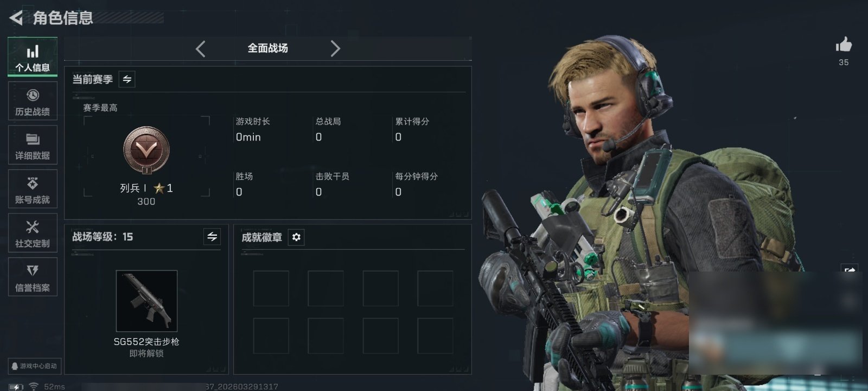
Task: Click the 全面战场 mode title
Action: pos(267,48)
